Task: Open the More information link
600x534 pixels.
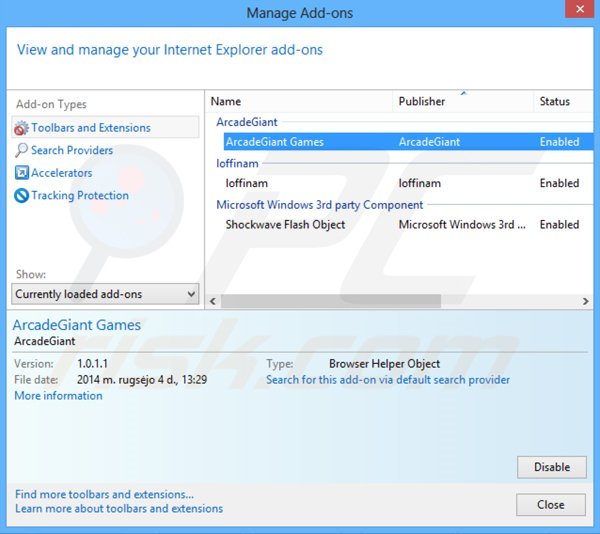Action: click(59, 396)
